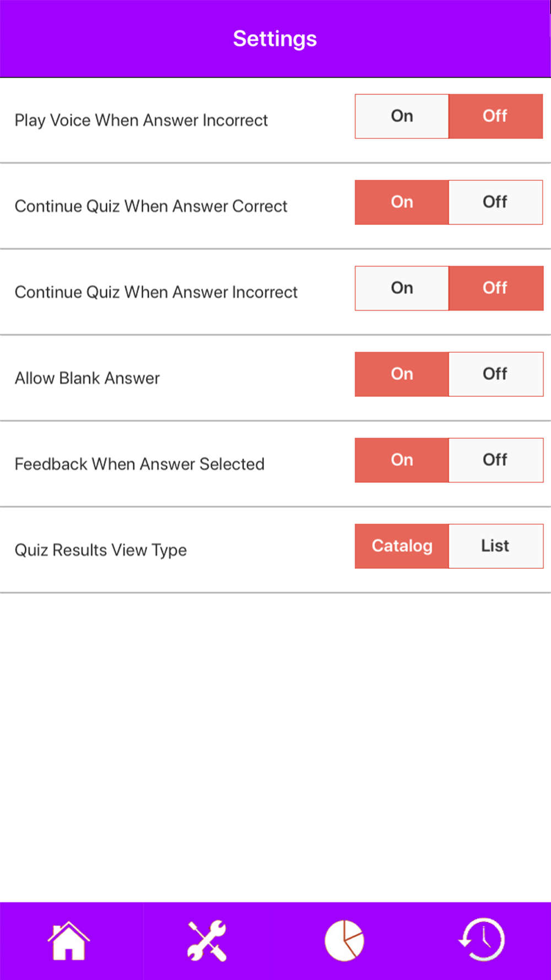Disable Feedback When Answer Selected
This screenshot has width=551, height=980.
pyautogui.click(x=495, y=460)
